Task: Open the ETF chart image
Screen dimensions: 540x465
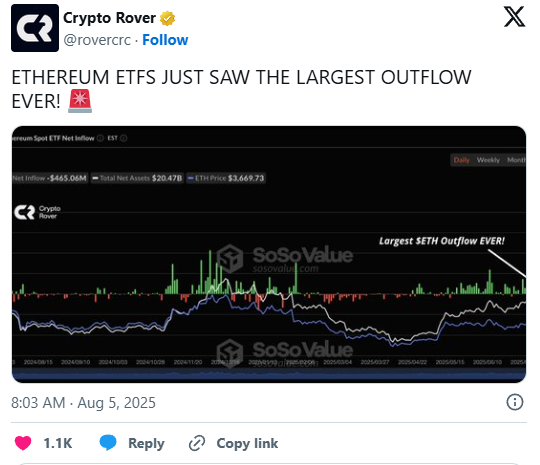Action: click(x=269, y=254)
